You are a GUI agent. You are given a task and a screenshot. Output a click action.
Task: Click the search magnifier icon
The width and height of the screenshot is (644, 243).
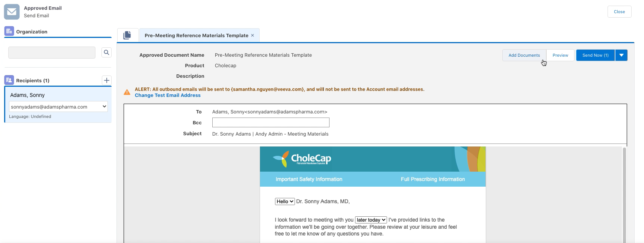point(106,53)
